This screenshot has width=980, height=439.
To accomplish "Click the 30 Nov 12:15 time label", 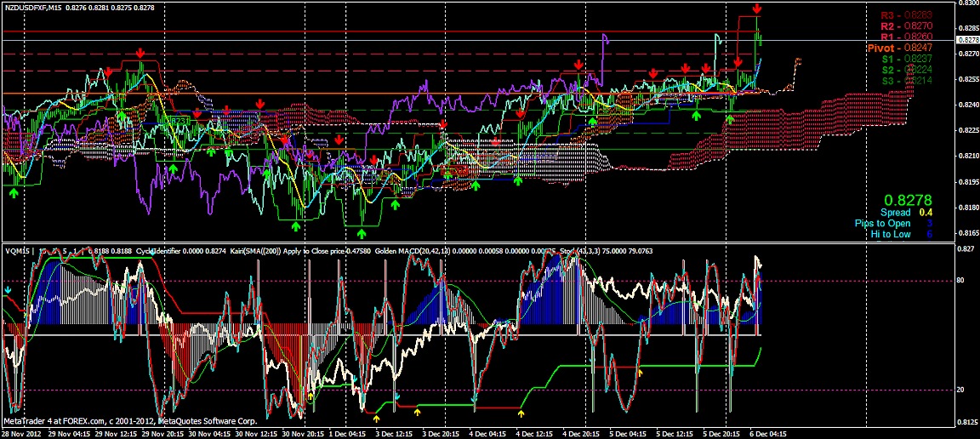I will click(255, 433).
